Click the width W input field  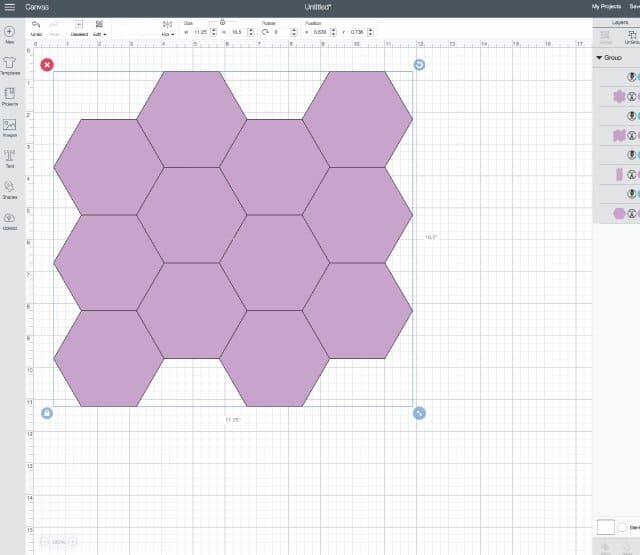coord(200,32)
